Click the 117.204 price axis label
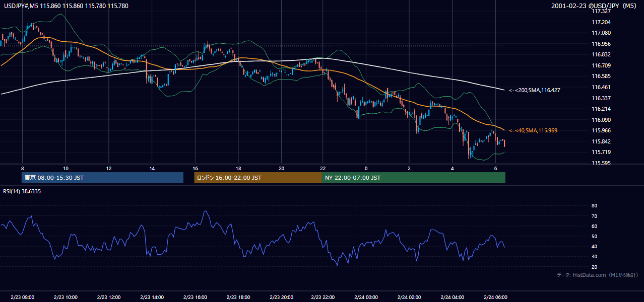The width and height of the screenshot is (644, 302). tap(601, 22)
